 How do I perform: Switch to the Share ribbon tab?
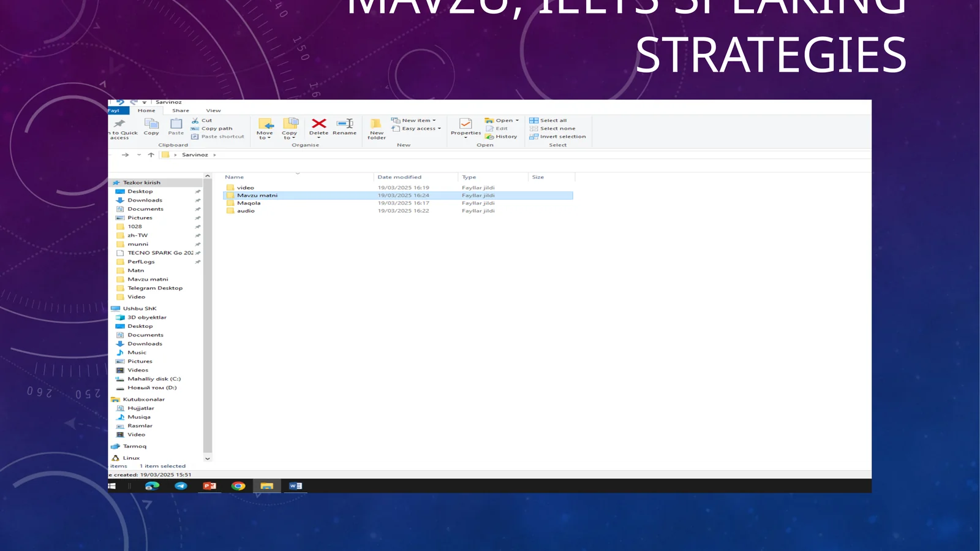point(180,111)
